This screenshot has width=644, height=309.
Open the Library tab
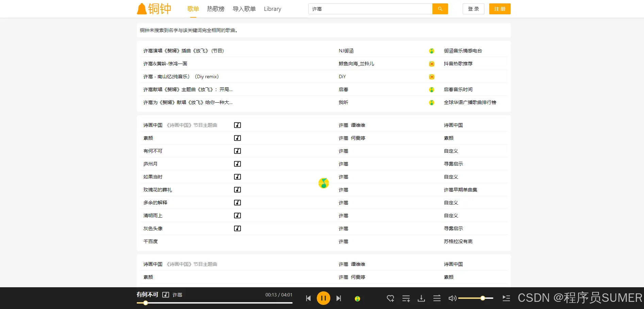point(273,9)
